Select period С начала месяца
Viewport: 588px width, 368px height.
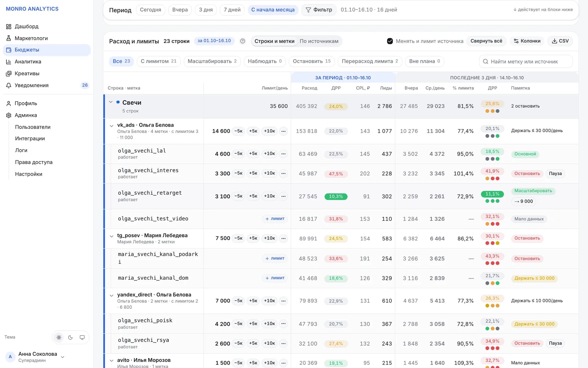pyautogui.click(x=273, y=10)
